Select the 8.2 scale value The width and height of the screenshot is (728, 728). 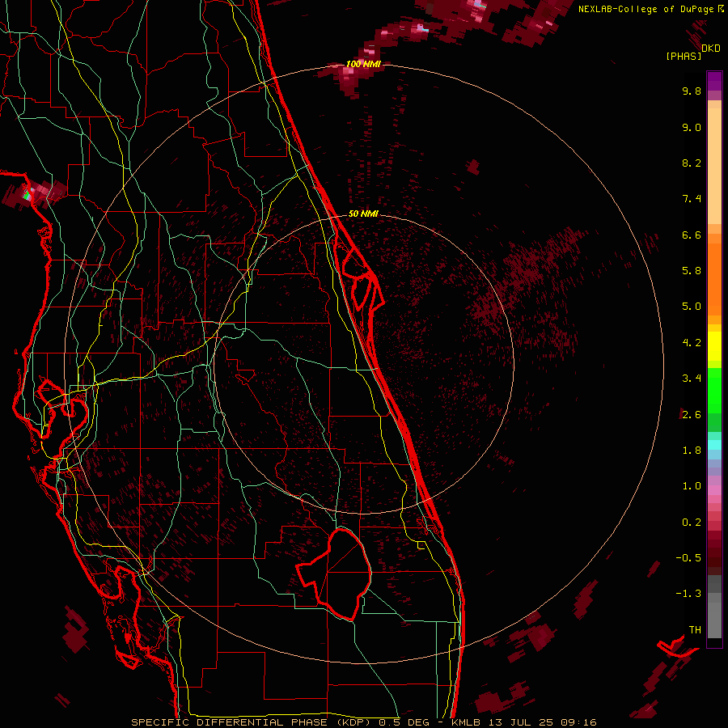coord(692,163)
